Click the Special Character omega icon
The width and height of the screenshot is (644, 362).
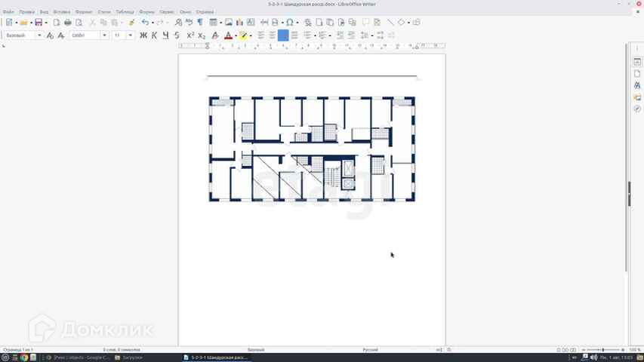click(290, 23)
